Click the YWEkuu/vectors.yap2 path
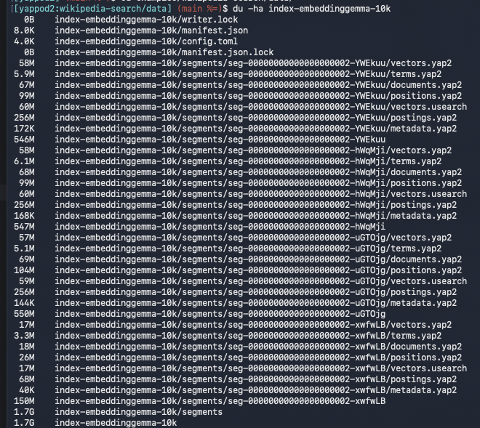480x428 pixels. click(x=253, y=63)
